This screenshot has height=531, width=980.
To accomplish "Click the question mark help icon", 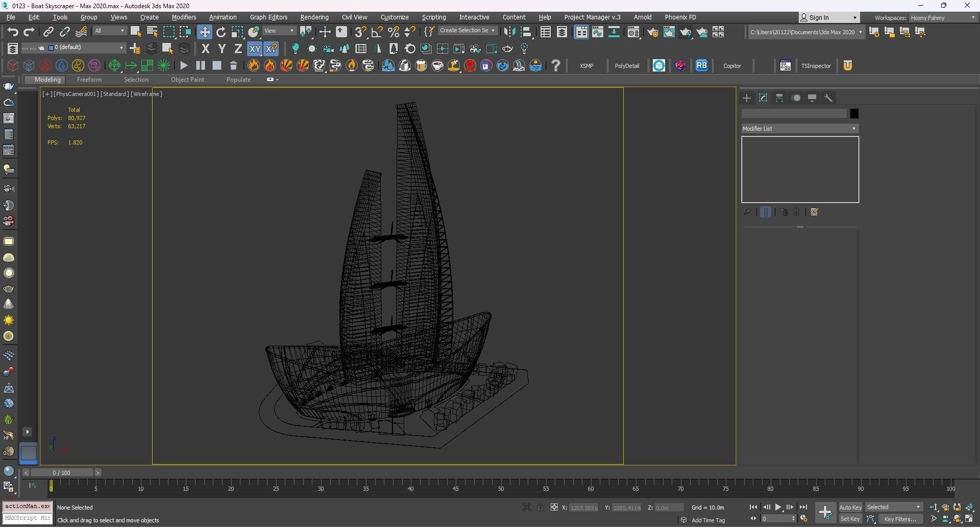I will pos(556,65).
